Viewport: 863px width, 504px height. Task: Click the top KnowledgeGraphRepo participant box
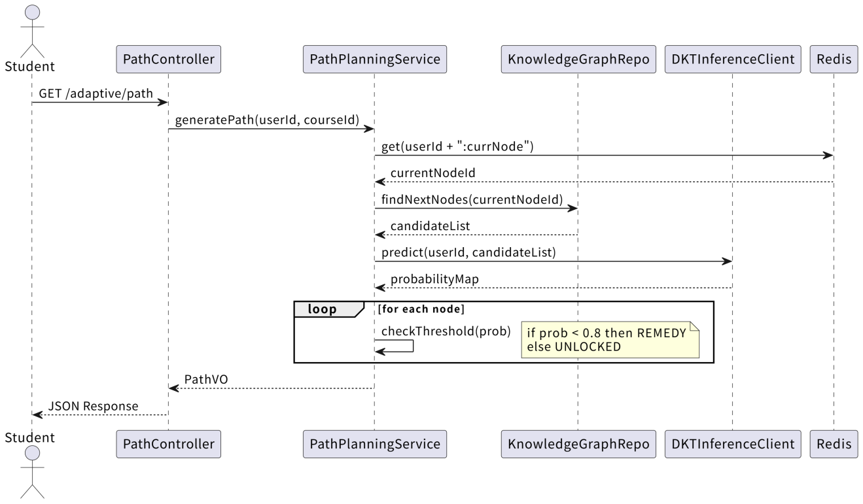click(x=578, y=60)
